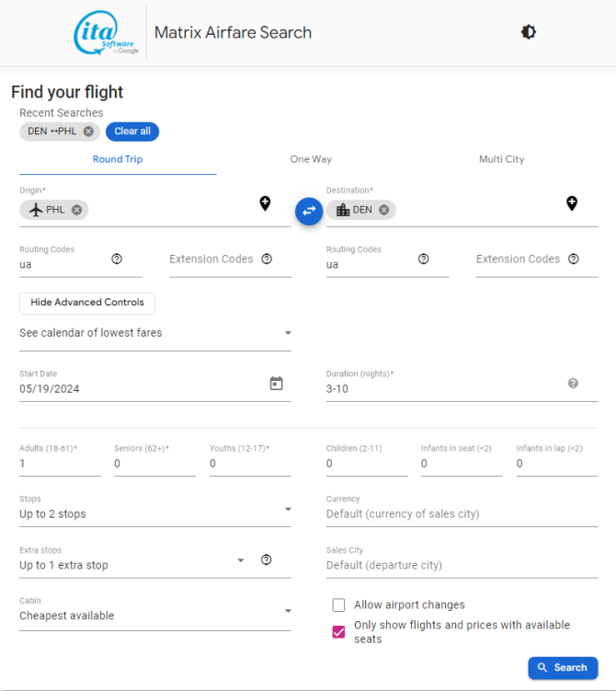The image size is (616, 691).
Task: Open nearby airports picker for Origin
Action: coord(265,203)
